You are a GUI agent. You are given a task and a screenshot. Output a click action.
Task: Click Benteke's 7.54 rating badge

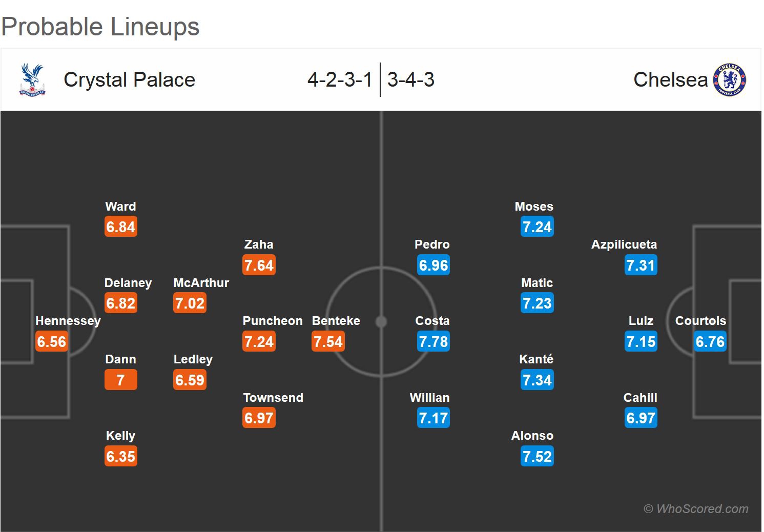[x=328, y=342]
